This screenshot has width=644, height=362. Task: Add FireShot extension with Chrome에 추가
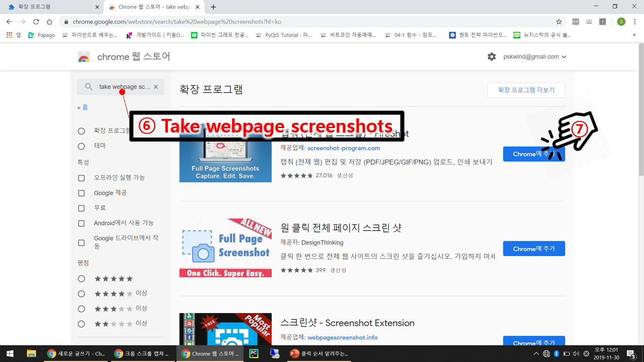(x=534, y=154)
